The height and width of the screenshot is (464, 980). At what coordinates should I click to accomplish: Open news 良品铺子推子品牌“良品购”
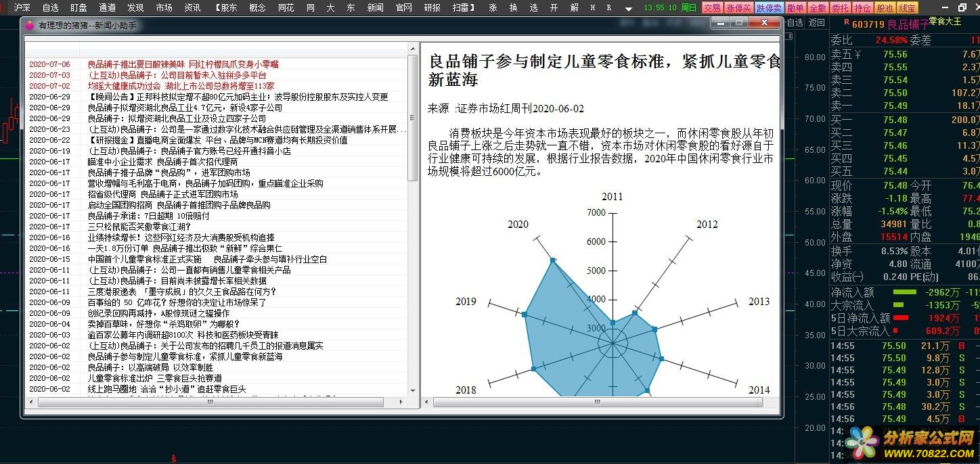click(x=169, y=172)
